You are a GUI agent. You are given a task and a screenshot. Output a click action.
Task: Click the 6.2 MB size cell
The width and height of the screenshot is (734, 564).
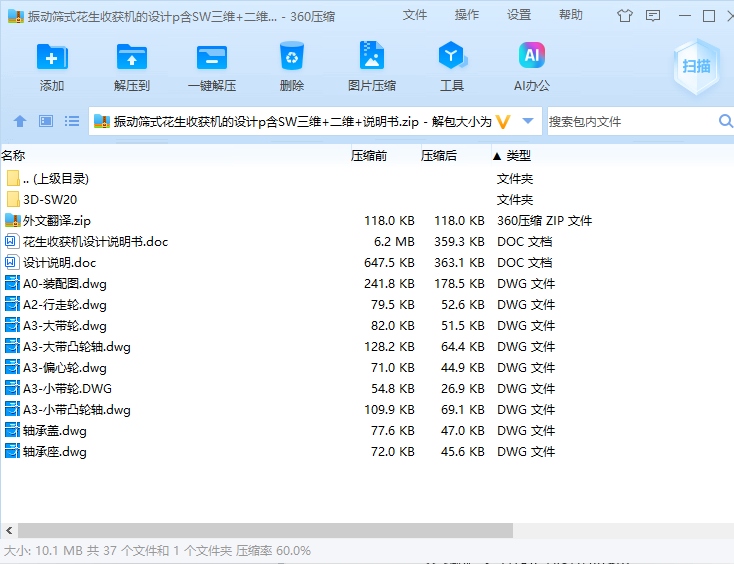(x=394, y=242)
